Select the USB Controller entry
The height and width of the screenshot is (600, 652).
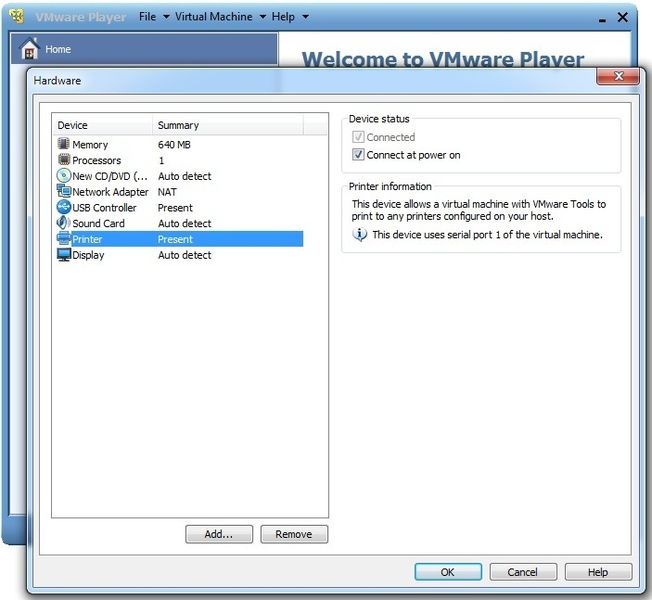pos(104,208)
